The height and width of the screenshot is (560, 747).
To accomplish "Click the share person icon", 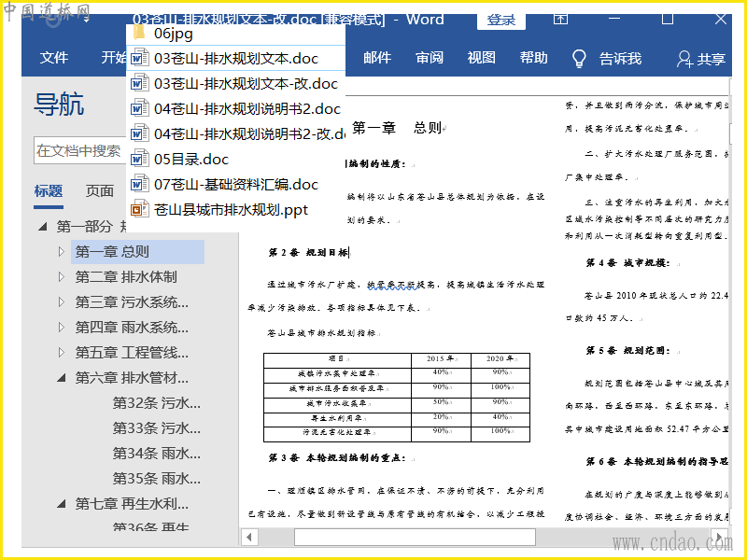I will [685, 59].
